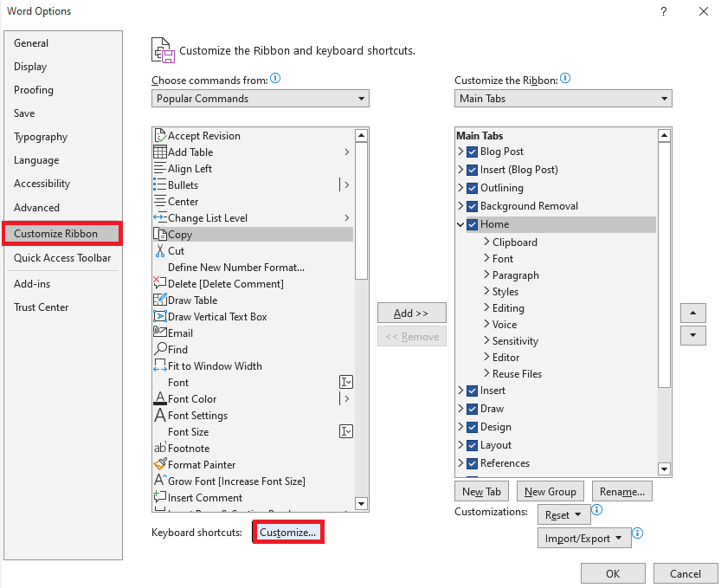The image size is (721, 588).
Task: Click the Delete Comment icon
Action: click(x=160, y=283)
